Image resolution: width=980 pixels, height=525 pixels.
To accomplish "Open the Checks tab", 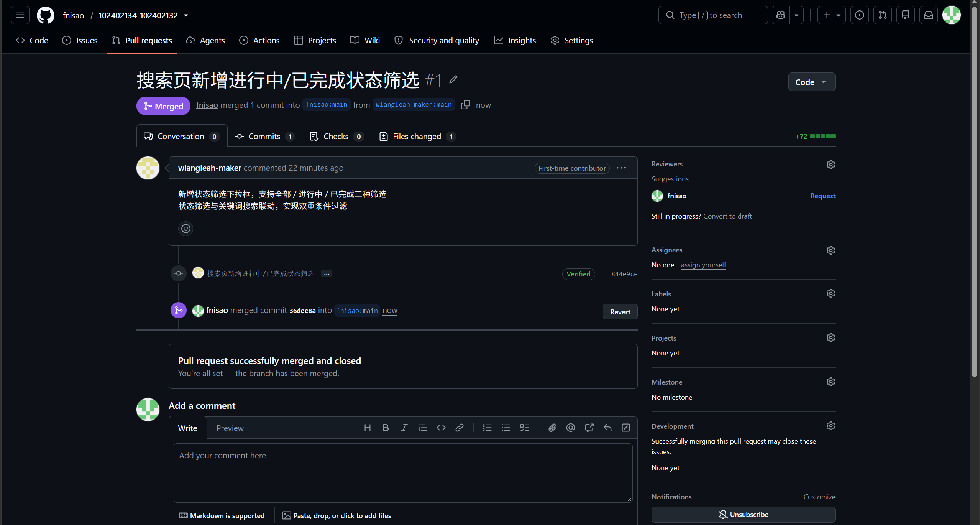I will (x=337, y=137).
